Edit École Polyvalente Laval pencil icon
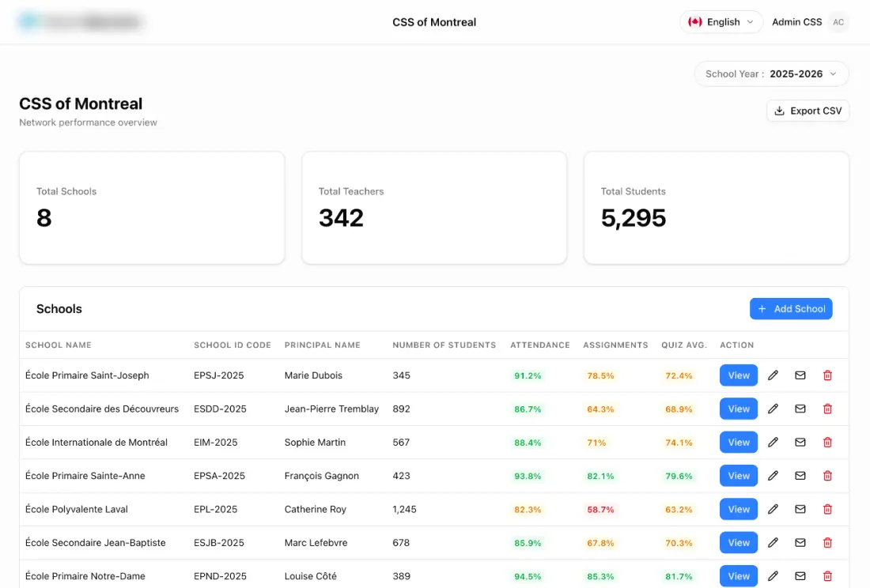 point(773,509)
